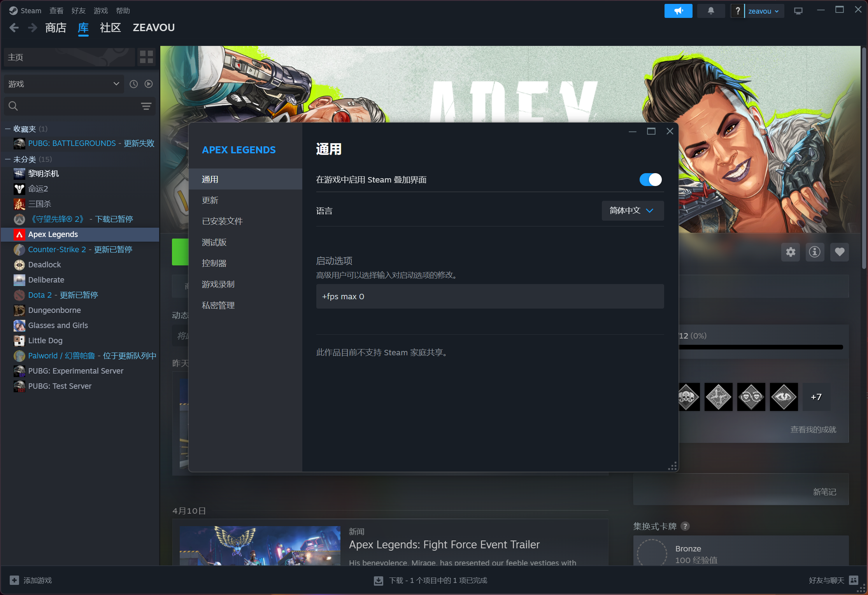Go to the 商店 page

tap(56, 28)
